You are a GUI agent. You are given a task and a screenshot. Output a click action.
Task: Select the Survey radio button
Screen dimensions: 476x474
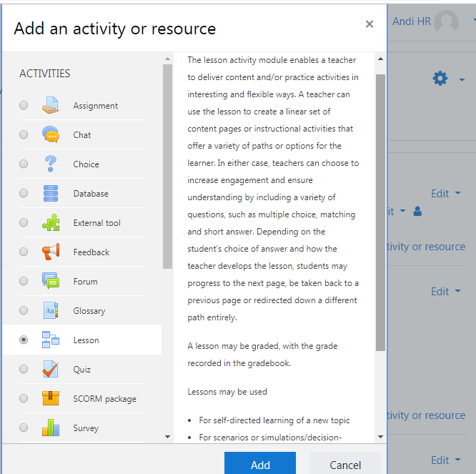point(24,428)
